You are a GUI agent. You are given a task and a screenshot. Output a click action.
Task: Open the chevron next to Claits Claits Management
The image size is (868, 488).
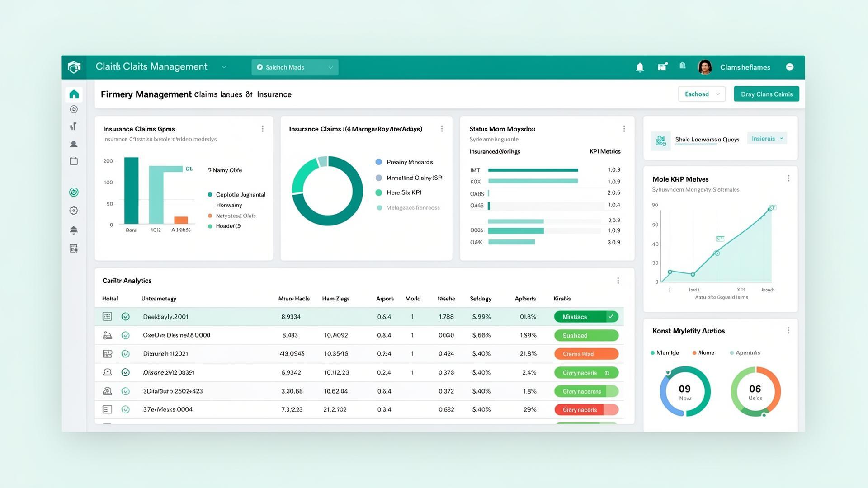pos(224,67)
